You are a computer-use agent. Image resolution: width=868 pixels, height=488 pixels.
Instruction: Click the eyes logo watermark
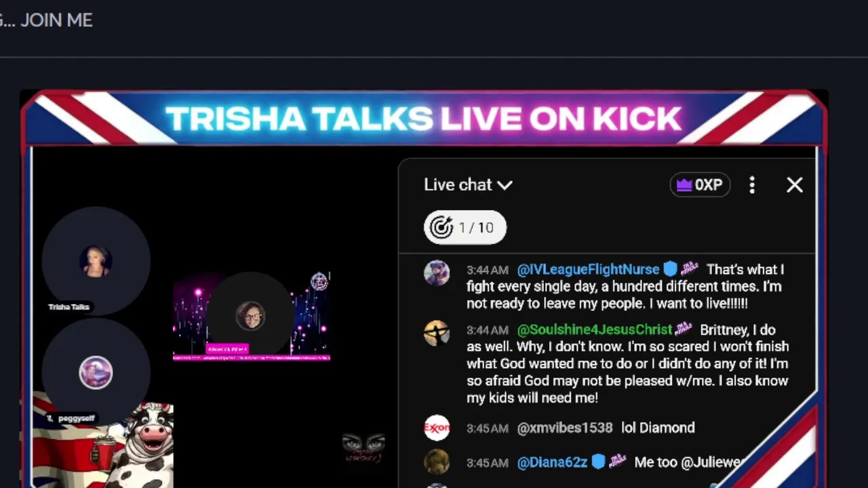point(363,447)
